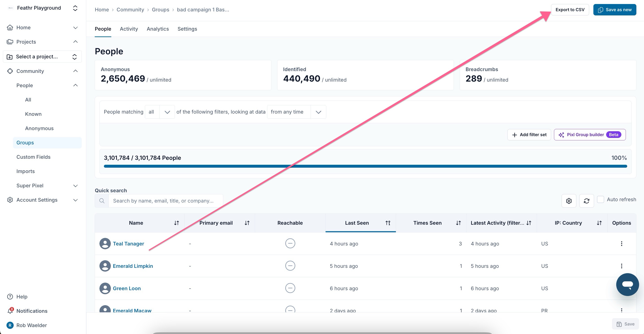Click Emerald Limpkin's avatar icon

[x=105, y=266]
